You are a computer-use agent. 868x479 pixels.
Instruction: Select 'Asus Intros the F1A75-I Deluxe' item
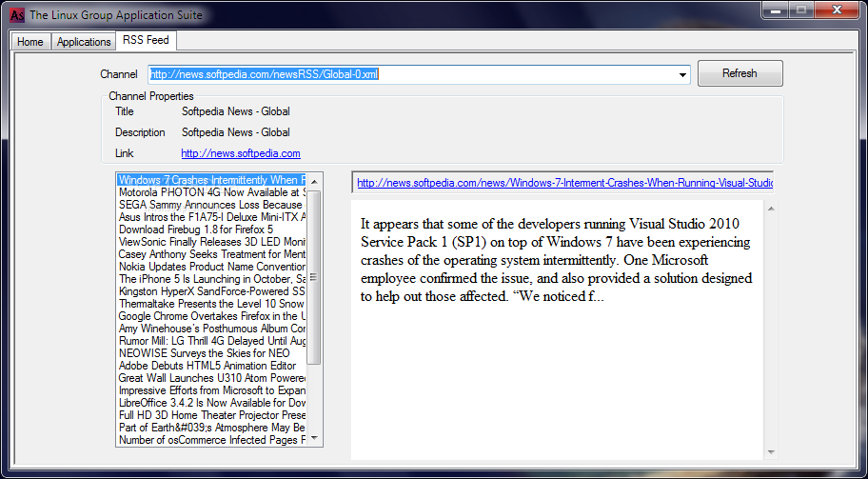tap(211, 217)
